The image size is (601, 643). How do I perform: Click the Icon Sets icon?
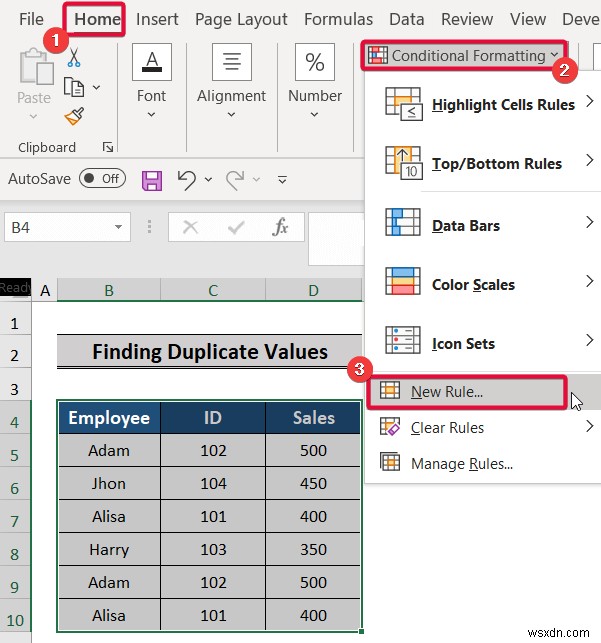pyautogui.click(x=403, y=340)
